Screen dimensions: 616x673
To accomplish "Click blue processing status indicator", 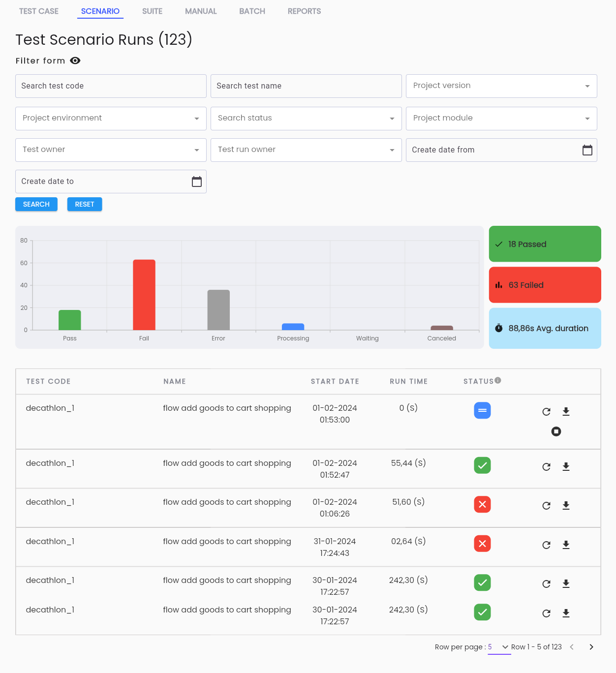I will [482, 410].
